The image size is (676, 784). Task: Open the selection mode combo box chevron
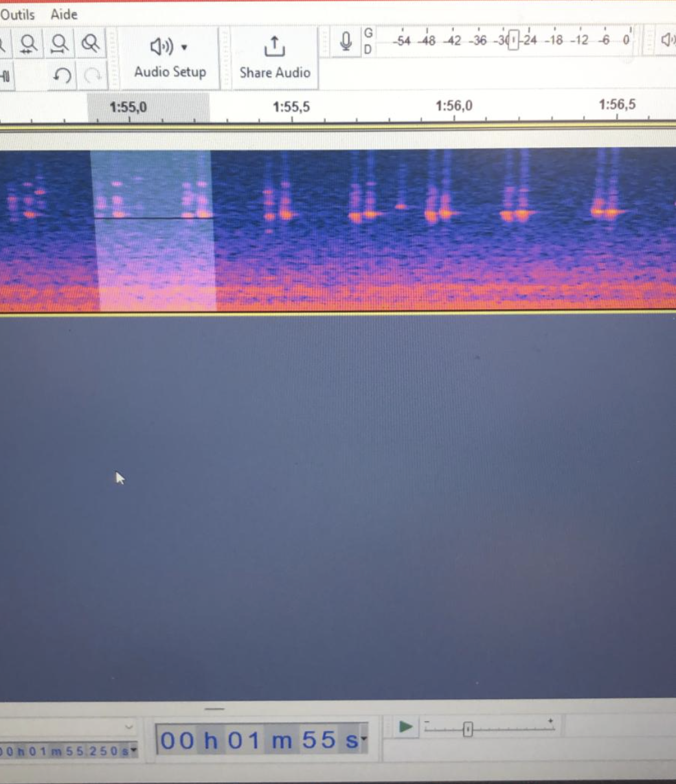pos(129,726)
